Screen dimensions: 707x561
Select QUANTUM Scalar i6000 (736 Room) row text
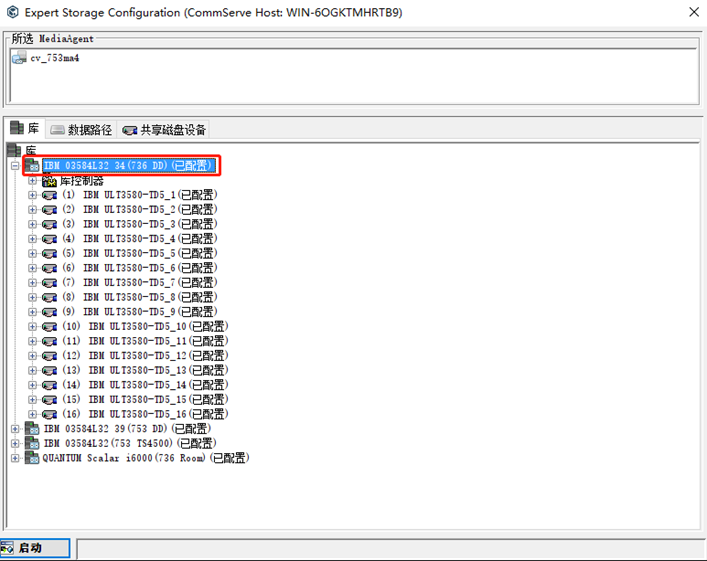(x=146, y=458)
